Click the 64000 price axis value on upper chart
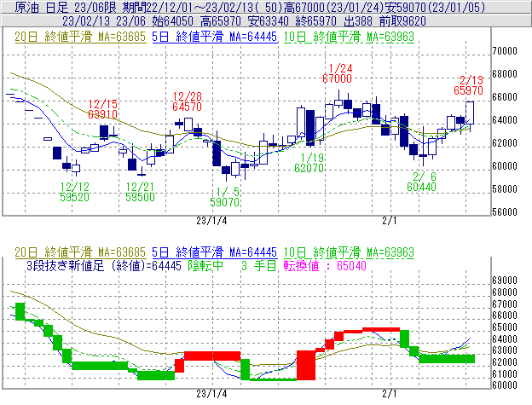The image size is (532, 405). 505,120
